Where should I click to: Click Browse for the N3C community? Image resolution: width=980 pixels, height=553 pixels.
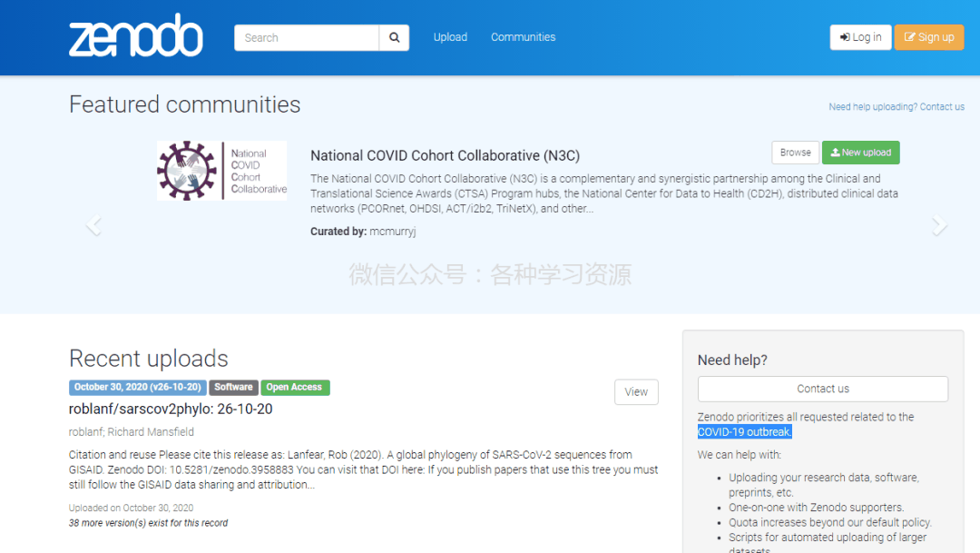click(795, 153)
